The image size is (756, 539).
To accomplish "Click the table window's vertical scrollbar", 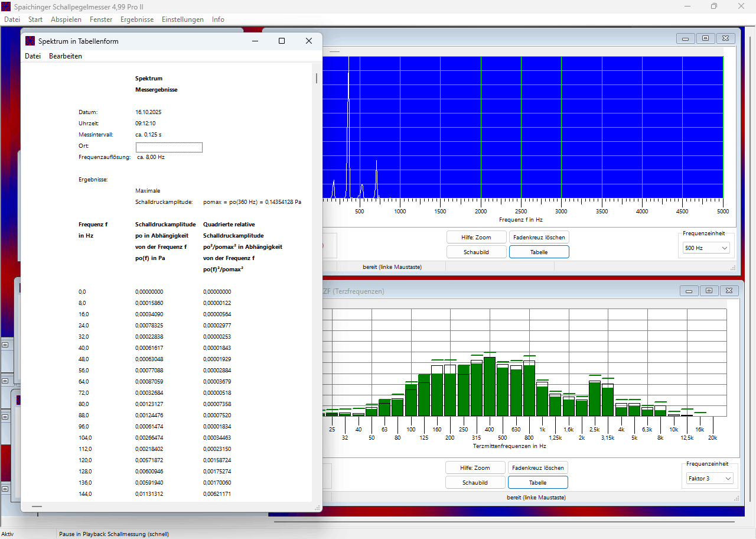I will click(x=317, y=78).
